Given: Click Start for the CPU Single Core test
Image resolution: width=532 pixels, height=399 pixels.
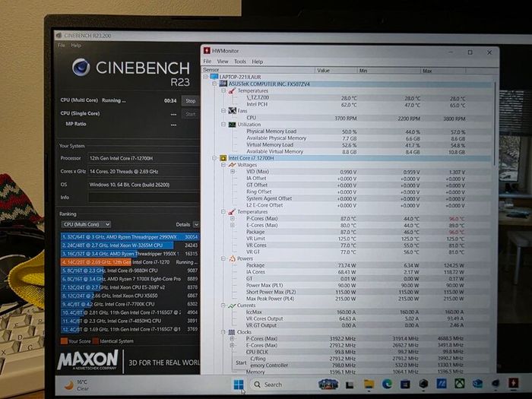Looking at the screenshot, I should pyautogui.click(x=190, y=114).
